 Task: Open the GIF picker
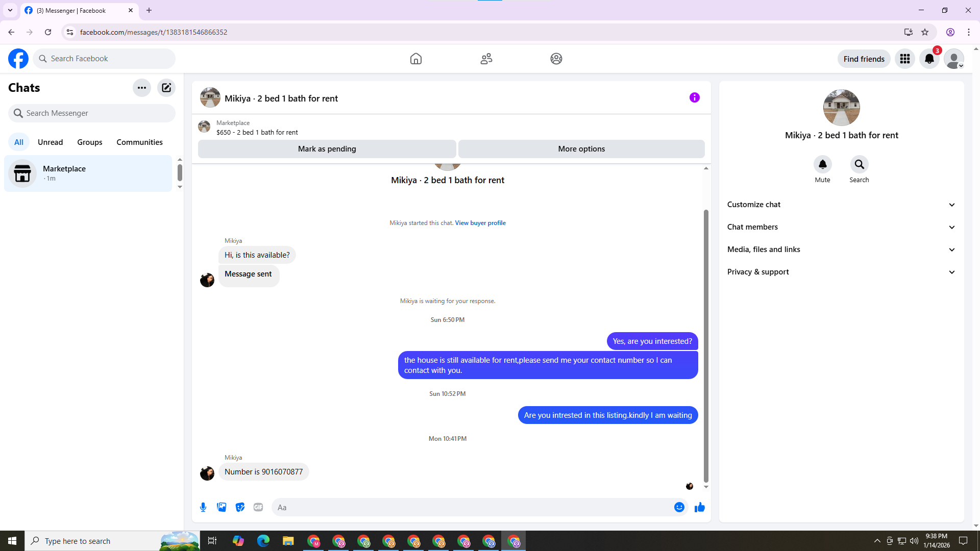click(258, 507)
